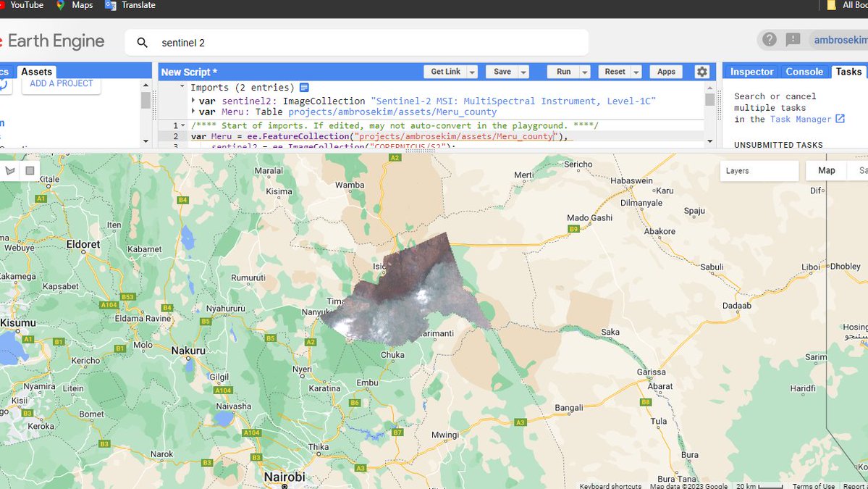This screenshot has width=868, height=489.
Task: Click inside the sentinel 2 search field
Action: tap(290, 42)
